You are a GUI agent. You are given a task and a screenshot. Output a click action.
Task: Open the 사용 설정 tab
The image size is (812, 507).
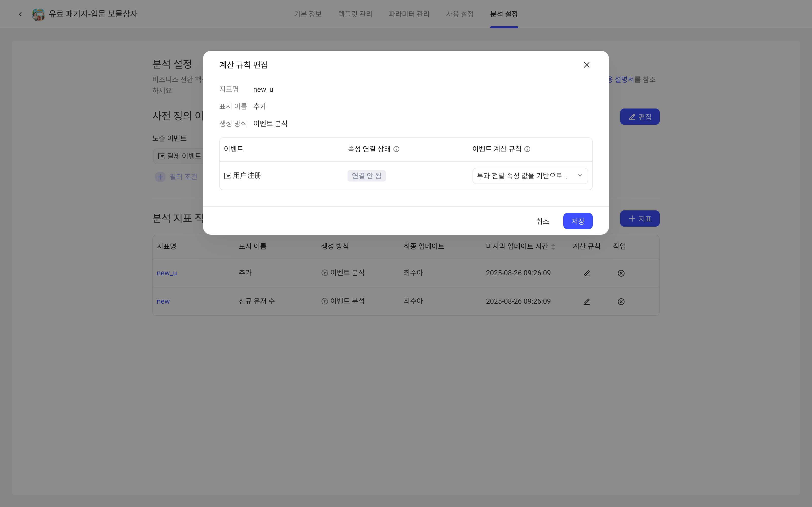coord(460,14)
